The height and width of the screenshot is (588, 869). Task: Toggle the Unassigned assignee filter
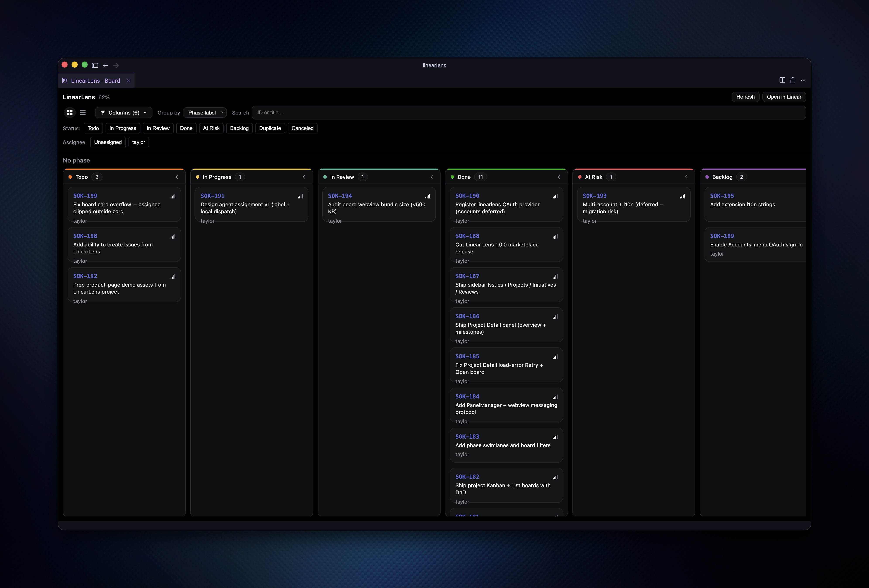pyautogui.click(x=108, y=142)
